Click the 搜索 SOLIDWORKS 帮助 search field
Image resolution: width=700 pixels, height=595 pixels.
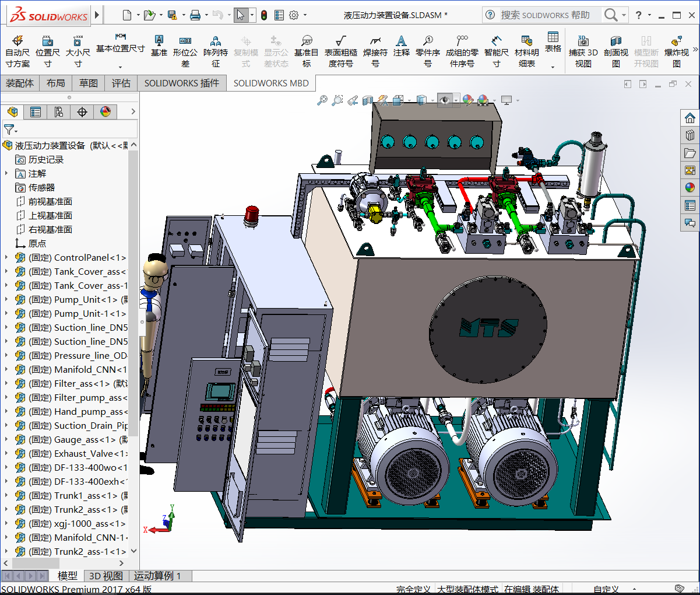tap(545, 15)
